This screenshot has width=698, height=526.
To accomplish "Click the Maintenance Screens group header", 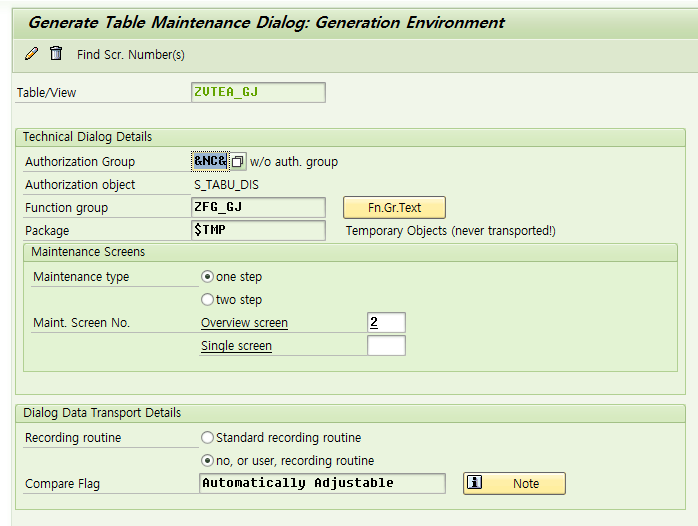I will [88, 252].
